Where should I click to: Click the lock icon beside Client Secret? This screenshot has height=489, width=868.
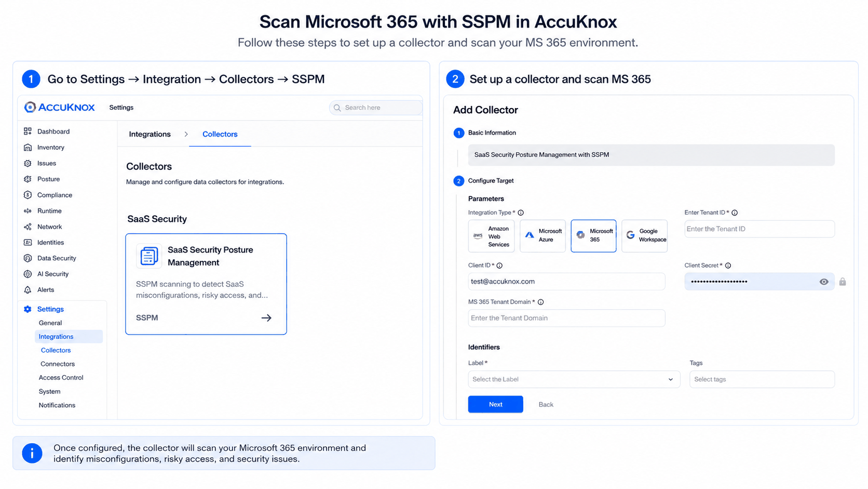coord(843,282)
